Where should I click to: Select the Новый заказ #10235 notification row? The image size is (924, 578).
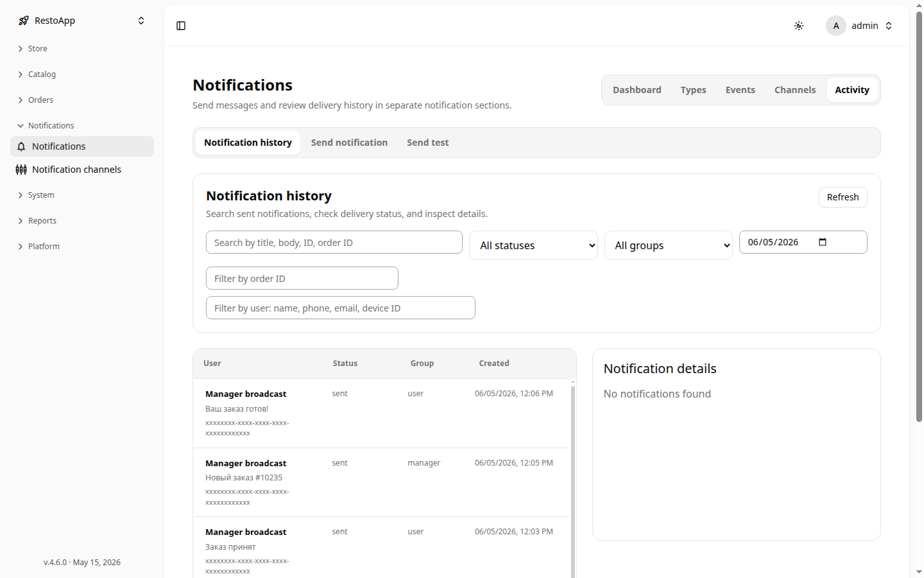click(x=381, y=482)
